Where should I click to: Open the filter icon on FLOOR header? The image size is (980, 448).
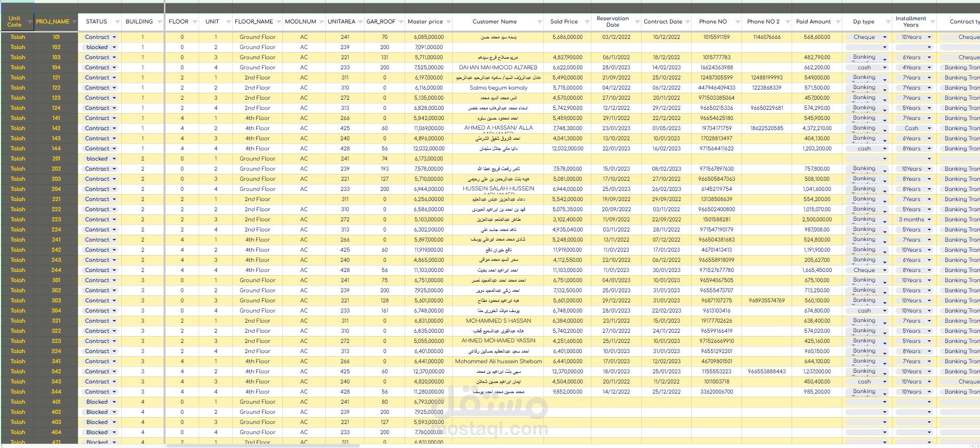[x=194, y=22]
